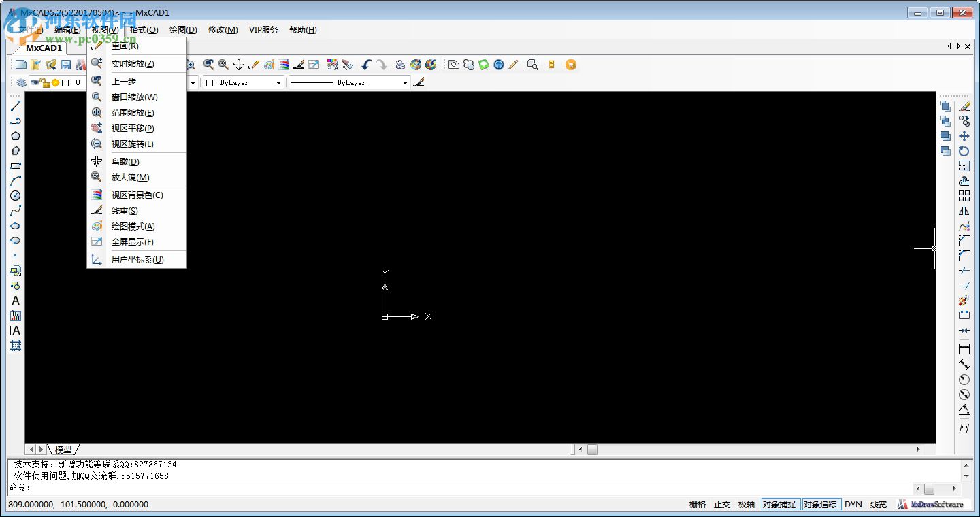Select the Polygon drawing tool
The height and width of the screenshot is (517, 980).
(15, 136)
